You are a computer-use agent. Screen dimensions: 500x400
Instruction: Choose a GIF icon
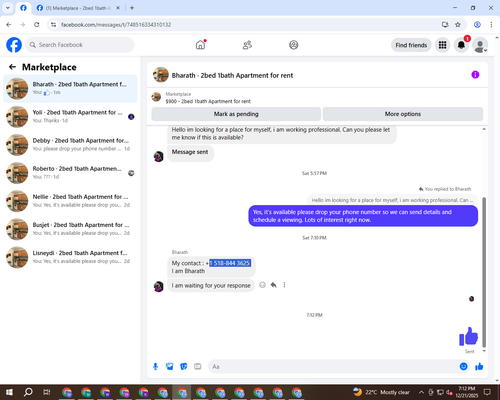pos(198,367)
